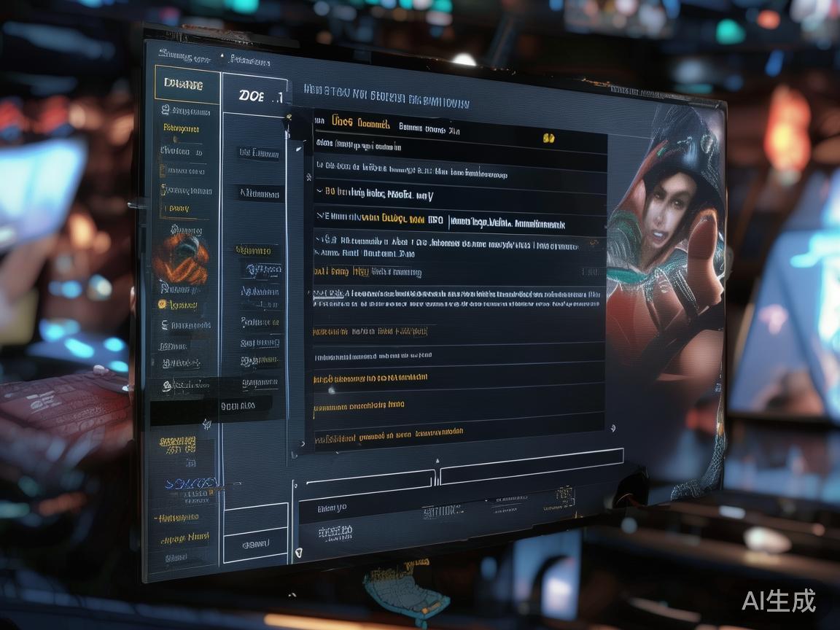
Task: Click the small triangle icon at bottom-left of lower panel
Action: 297,554
